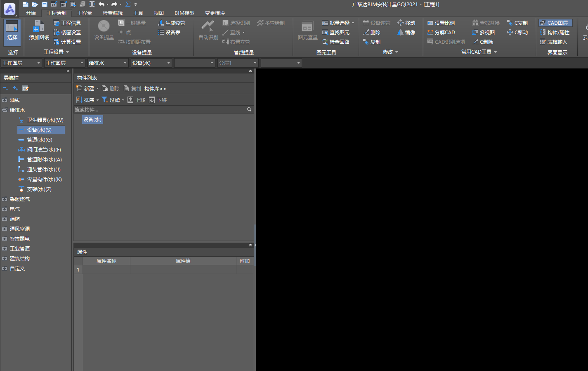Expand the 常用CAD工具 group options
The height and width of the screenshot is (371, 588).
(x=496, y=52)
